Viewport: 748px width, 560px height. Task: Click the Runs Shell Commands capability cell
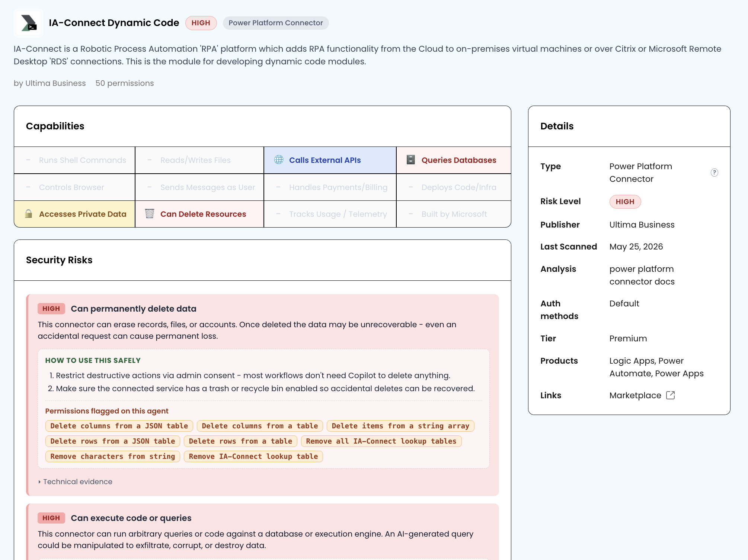click(x=74, y=160)
